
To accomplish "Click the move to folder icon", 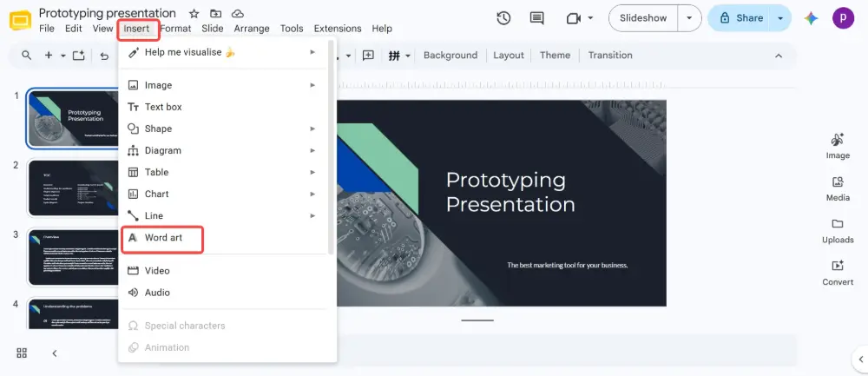I will coord(216,13).
